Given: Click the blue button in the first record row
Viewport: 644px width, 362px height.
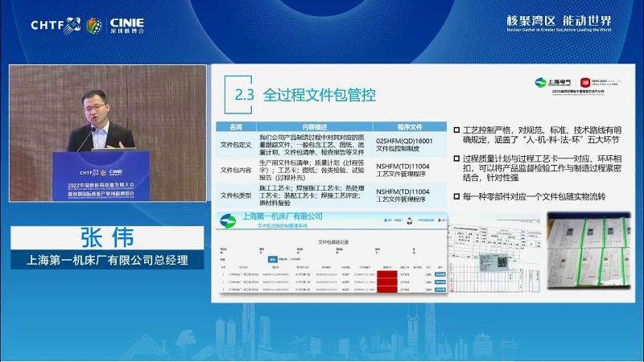Looking at the screenshot, I should pos(440,274).
